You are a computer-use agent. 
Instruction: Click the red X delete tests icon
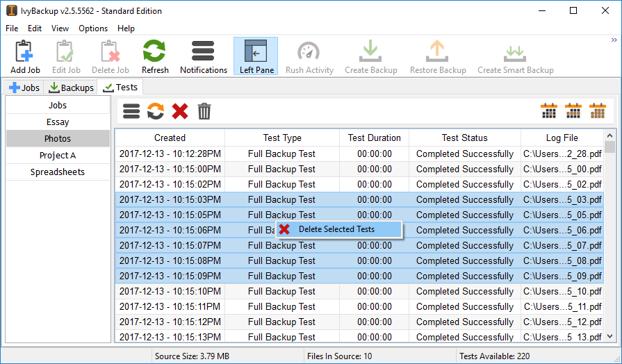pyautogui.click(x=180, y=111)
